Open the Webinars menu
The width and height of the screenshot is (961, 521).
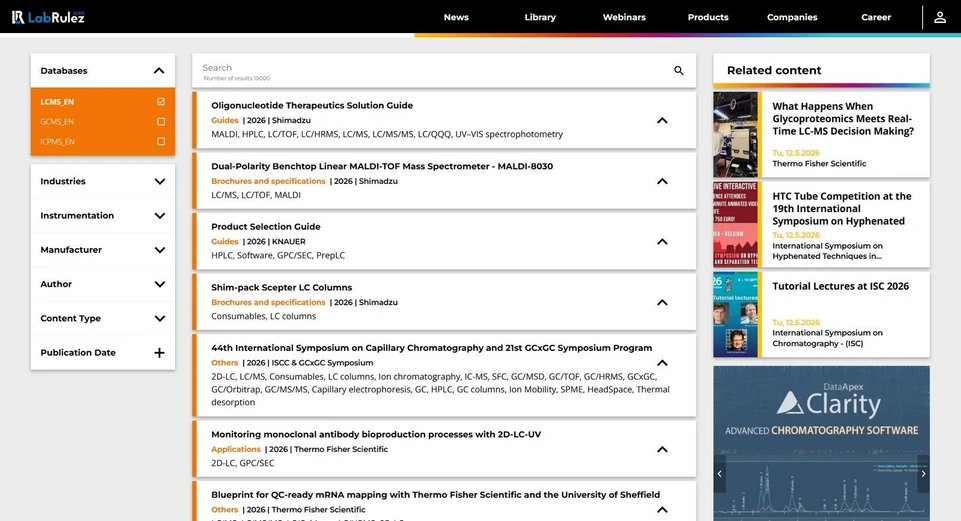coord(624,17)
